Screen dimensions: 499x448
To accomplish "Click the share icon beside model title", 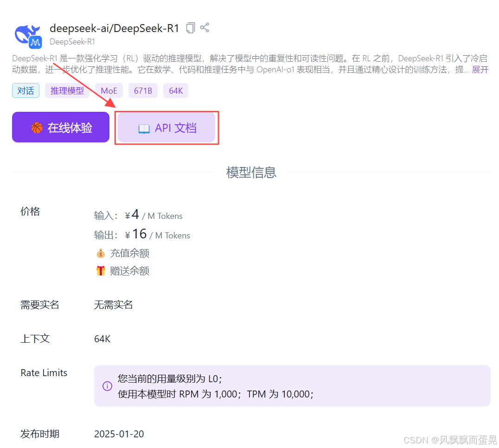I will pos(205,27).
